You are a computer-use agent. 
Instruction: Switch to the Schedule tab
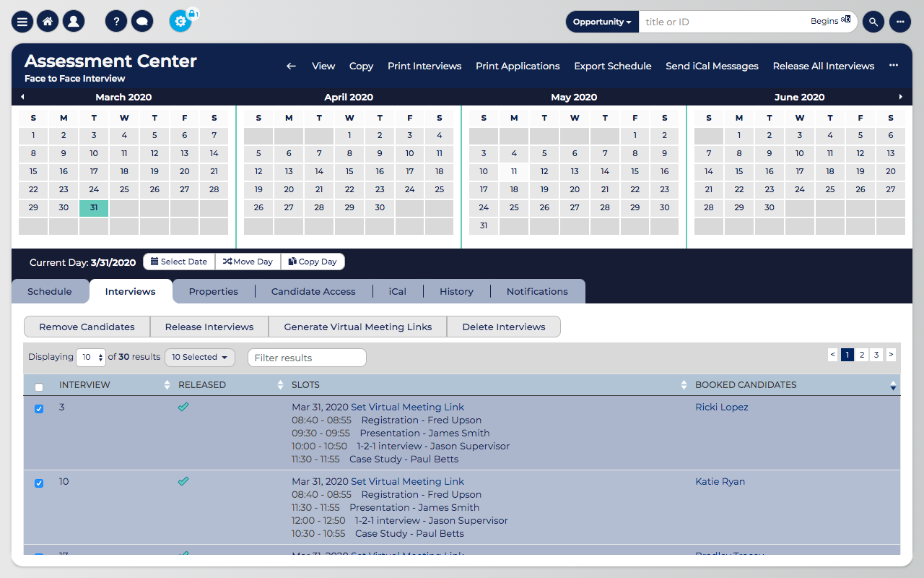[x=50, y=291]
